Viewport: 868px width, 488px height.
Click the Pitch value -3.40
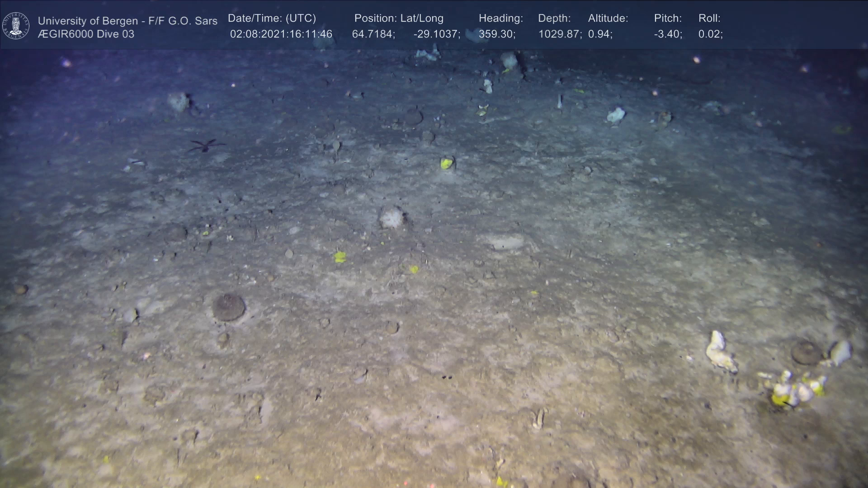(668, 34)
